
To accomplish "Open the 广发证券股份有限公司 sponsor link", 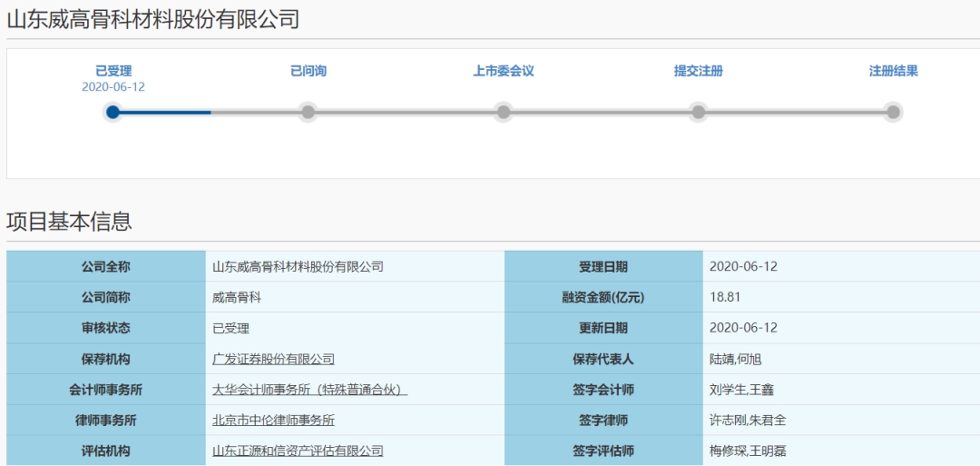I will click(273, 359).
